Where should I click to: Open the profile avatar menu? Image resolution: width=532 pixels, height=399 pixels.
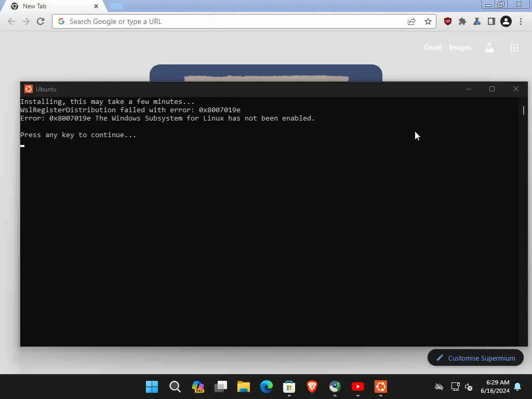click(x=506, y=21)
